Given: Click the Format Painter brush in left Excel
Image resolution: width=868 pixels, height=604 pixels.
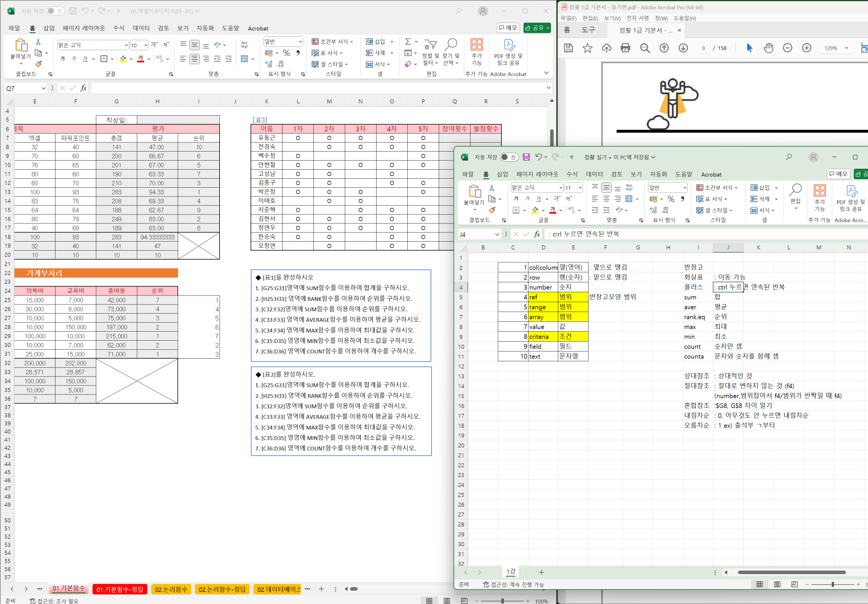Looking at the screenshot, I should pos(38,64).
